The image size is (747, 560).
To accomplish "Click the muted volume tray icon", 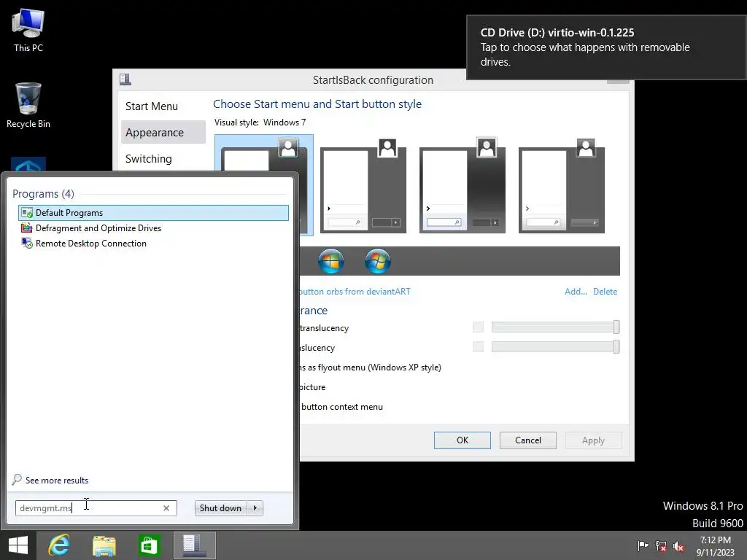I will [678, 545].
